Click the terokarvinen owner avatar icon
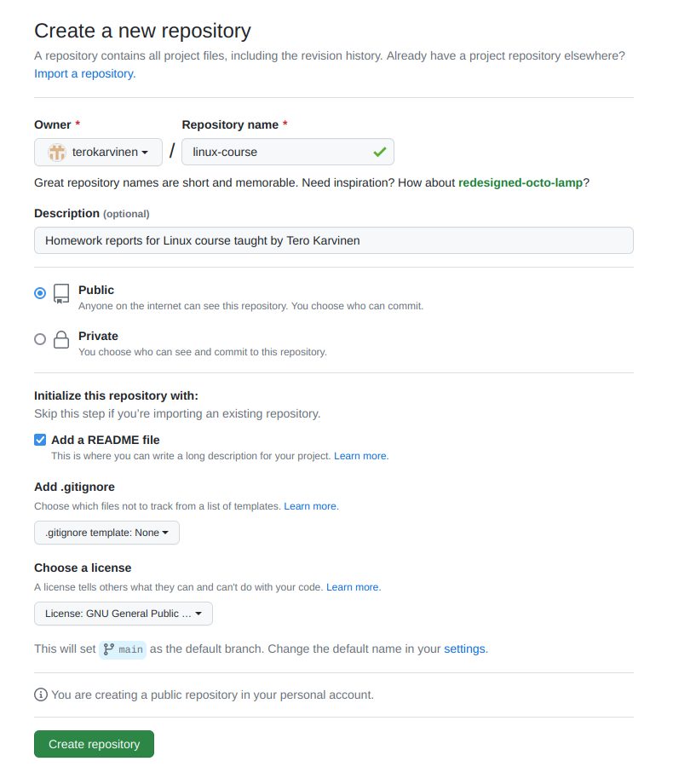Image resolution: width=696 pixels, height=784 pixels. pyautogui.click(x=57, y=153)
